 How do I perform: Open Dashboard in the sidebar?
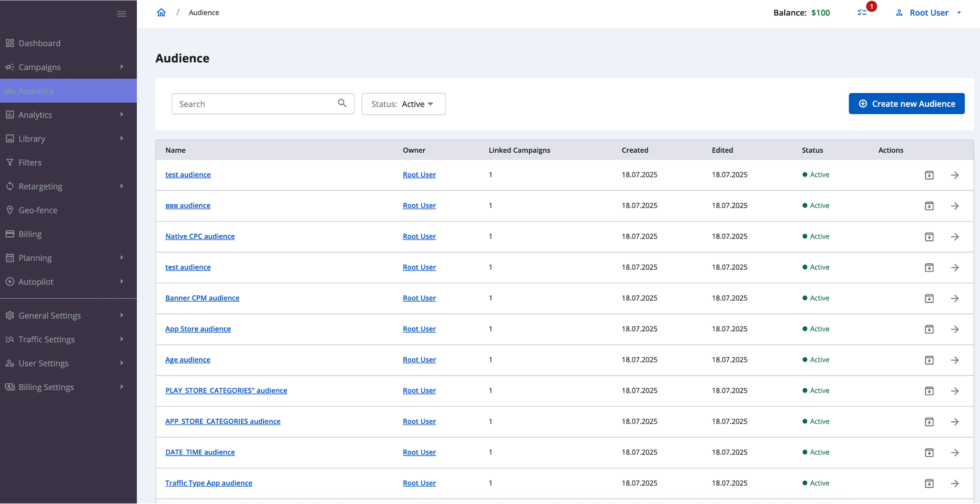pos(68,43)
